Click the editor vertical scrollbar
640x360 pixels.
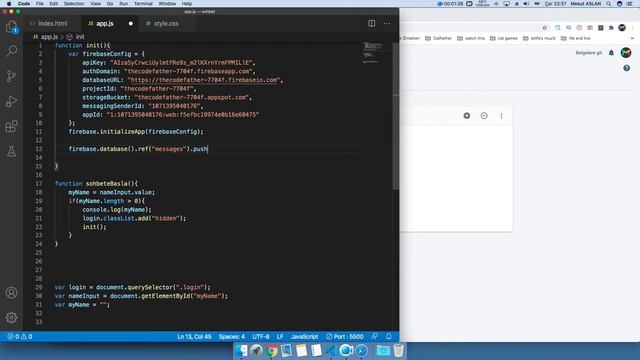tap(396, 116)
